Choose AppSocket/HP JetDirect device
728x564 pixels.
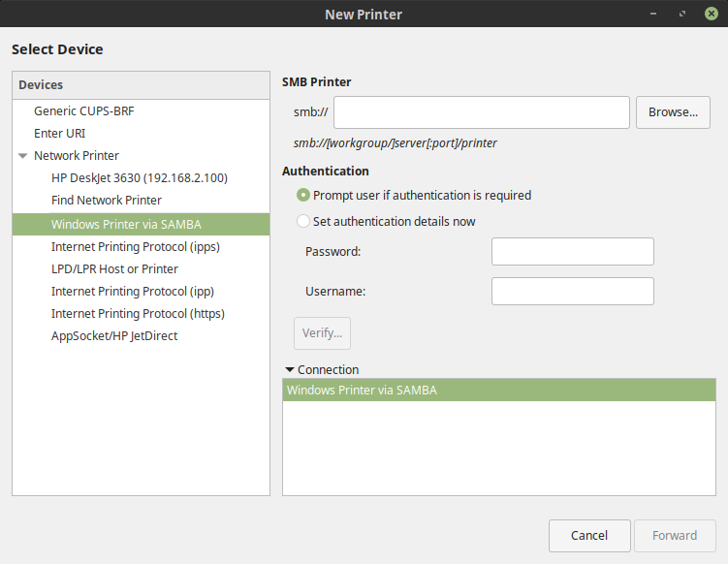pyautogui.click(x=114, y=335)
